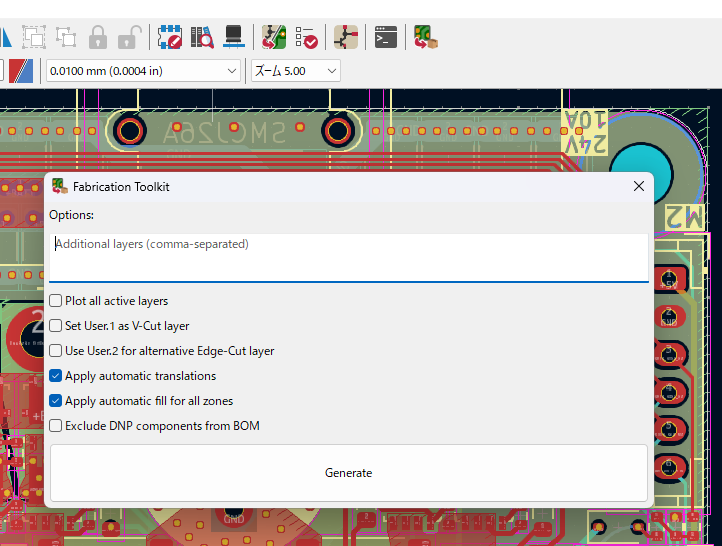Tick Exclude DNP components from BOM
Screen dimensions: 722x546
pos(56,426)
